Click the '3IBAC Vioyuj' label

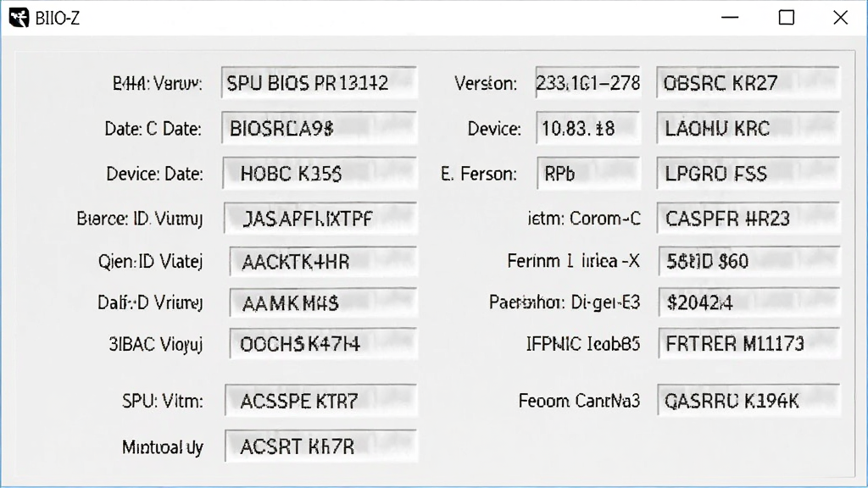click(156, 345)
